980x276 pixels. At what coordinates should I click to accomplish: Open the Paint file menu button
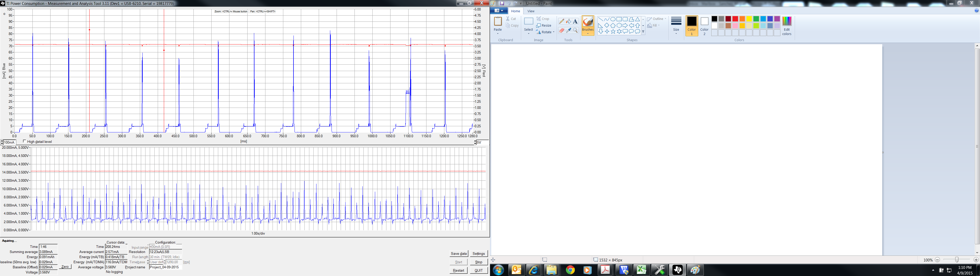click(499, 11)
